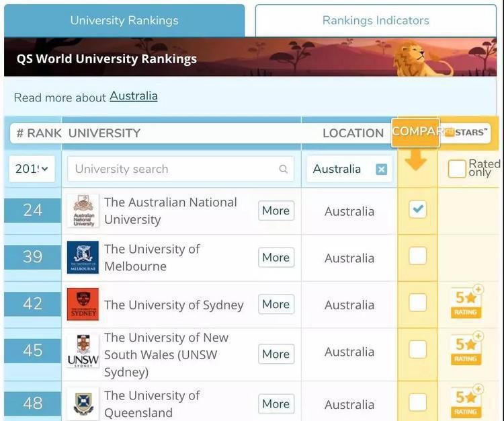Click the UNSW Sydney logo
Viewport: 504px width, 421px height.
83,351
